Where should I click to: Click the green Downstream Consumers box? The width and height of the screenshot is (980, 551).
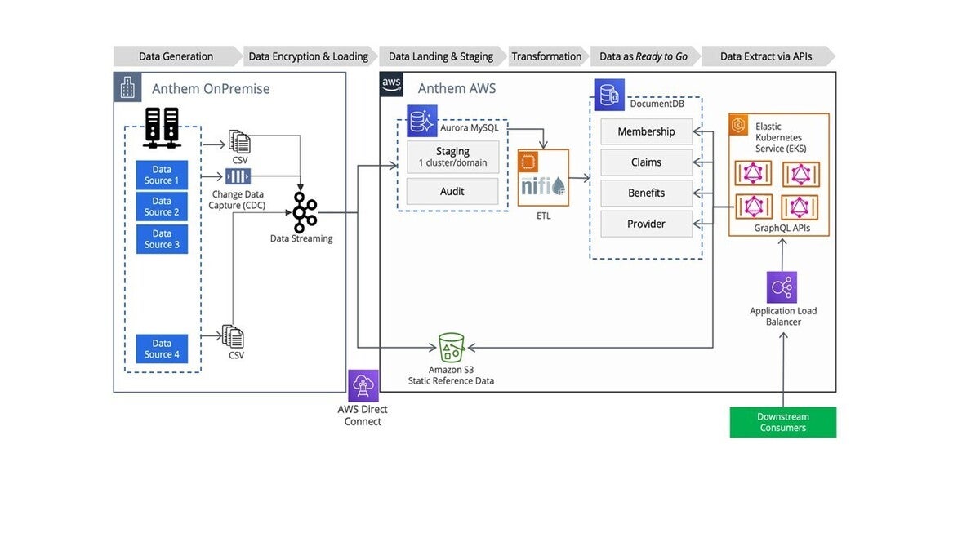[783, 422]
